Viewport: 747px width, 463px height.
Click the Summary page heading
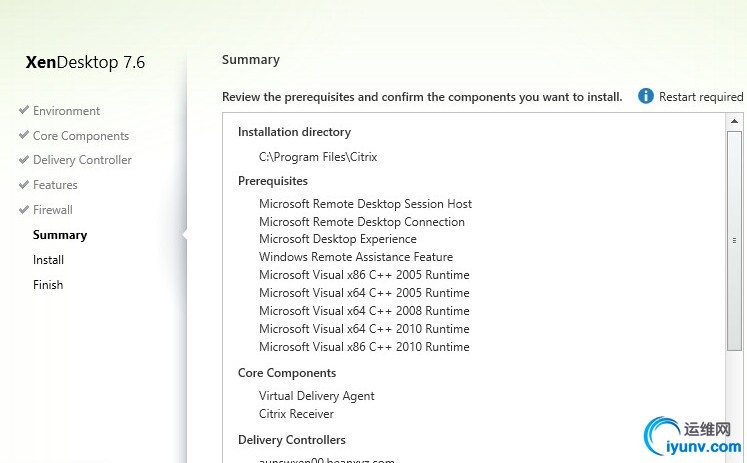pos(251,60)
